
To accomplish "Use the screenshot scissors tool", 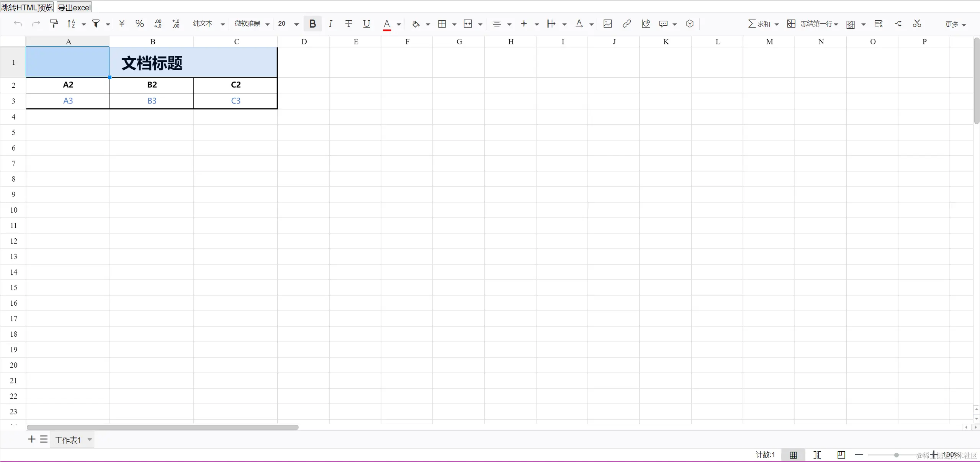I will pos(917,23).
